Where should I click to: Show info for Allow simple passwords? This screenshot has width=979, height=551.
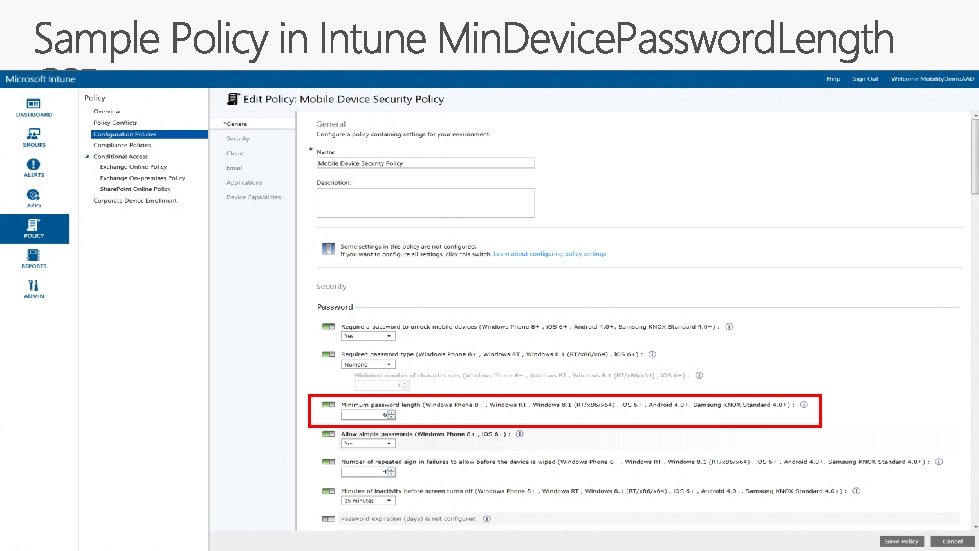coord(519,434)
